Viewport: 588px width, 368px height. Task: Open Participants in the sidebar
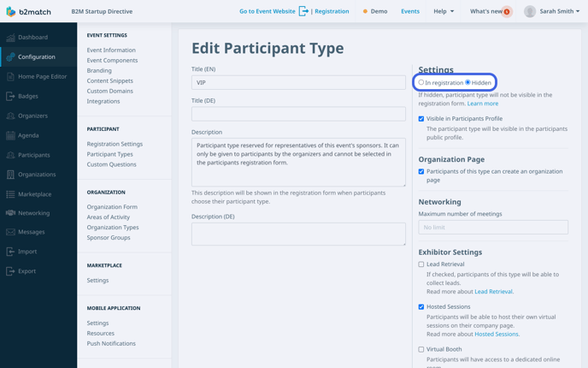[x=34, y=155]
